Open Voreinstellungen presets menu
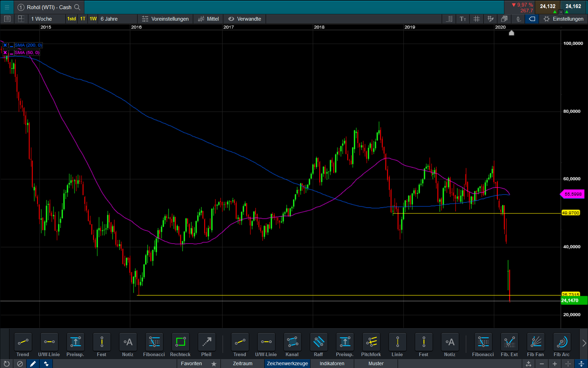588x368 pixels. 165,19
